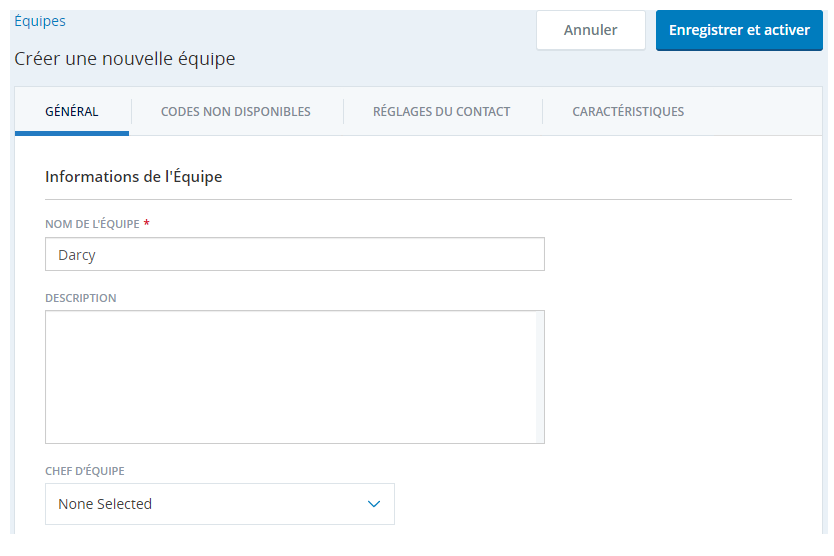Click the Annuler button
The image size is (834, 556).
(x=590, y=30)
